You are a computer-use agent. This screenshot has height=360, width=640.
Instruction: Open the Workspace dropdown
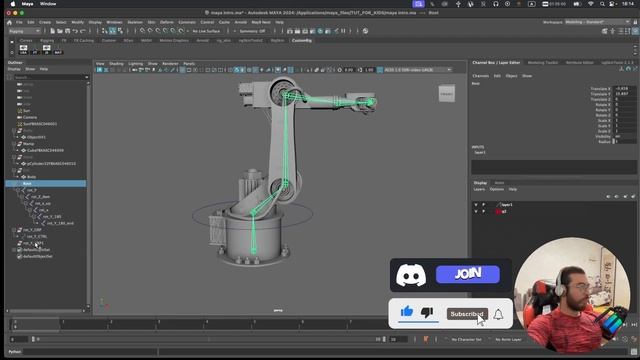tap(598, 22)
